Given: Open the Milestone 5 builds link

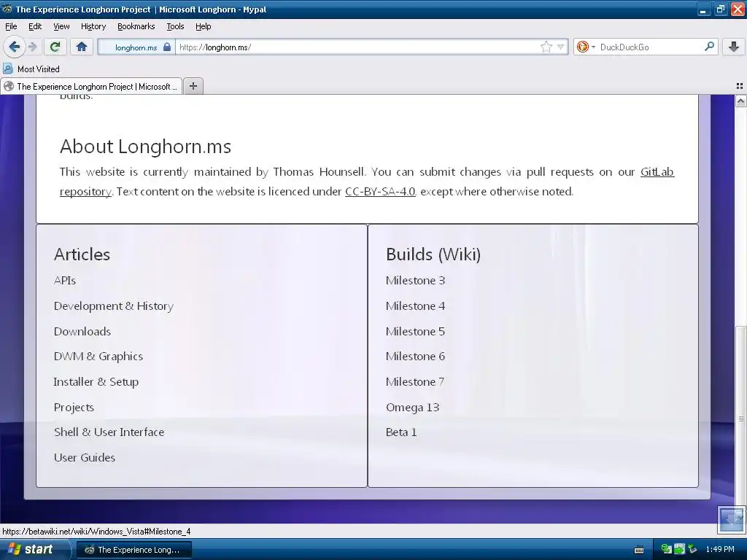Looking at the screenshot, I should pos(415,332).
